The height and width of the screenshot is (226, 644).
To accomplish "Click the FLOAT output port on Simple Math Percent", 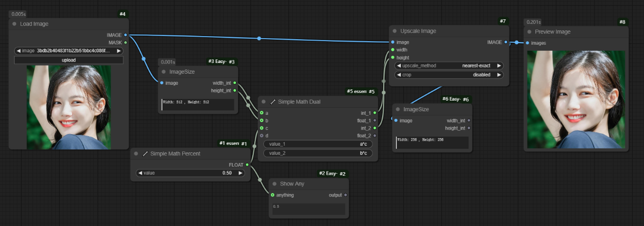I will tap(247, 165).
